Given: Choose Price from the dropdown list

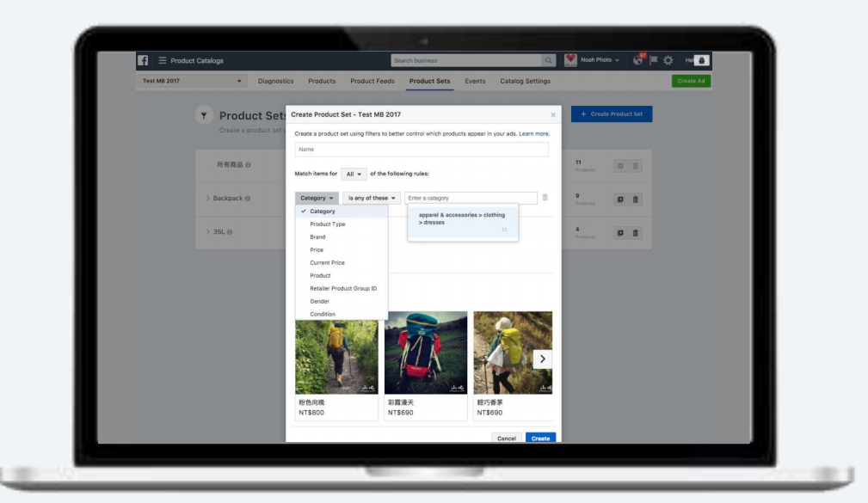Looking at the screenshot, I should coord(341,249).
